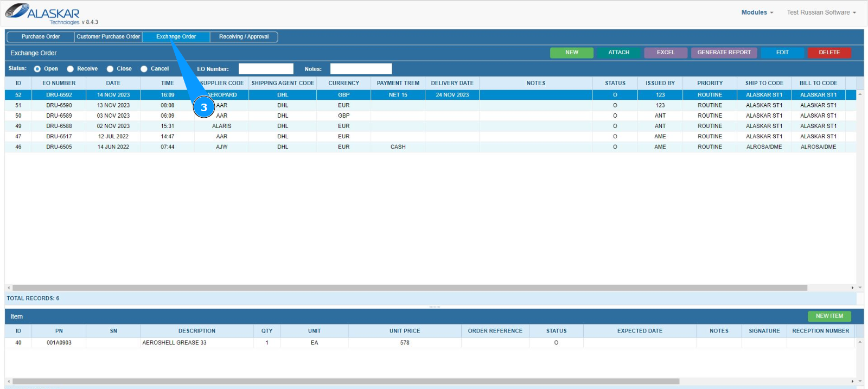Go to Customer Purchase Order tab
868x389 pixels.
point(108,37)
